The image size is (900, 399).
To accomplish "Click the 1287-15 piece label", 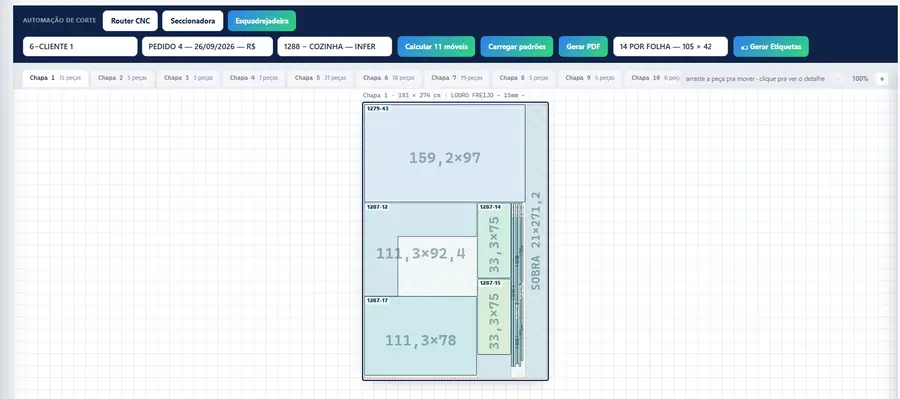I will click(x=490, y=283).
